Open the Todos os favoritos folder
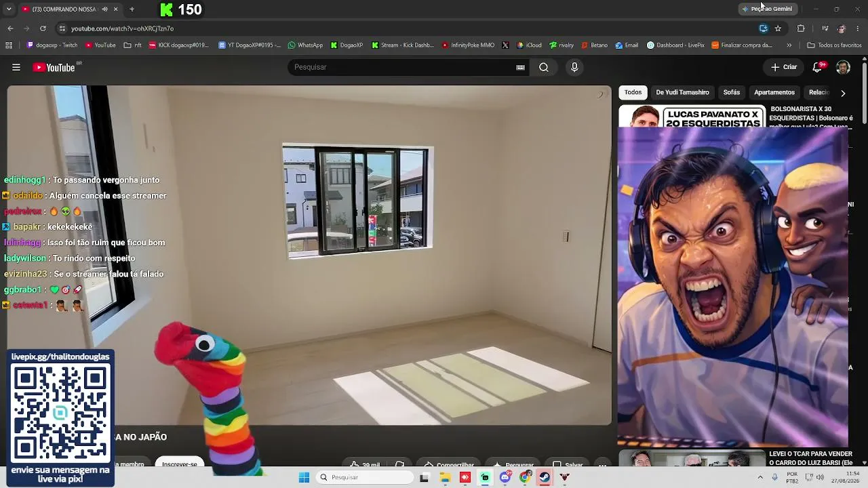868x488 pixels. pos(834,45)
